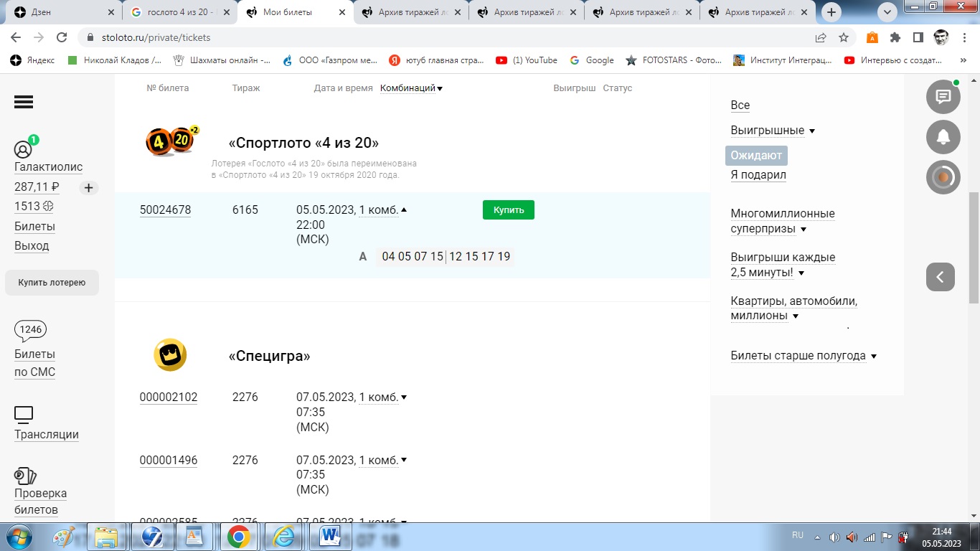The image size is (980, 551).
Task: Click the taskbar volume speaker icon
Action: coord(834,537)
